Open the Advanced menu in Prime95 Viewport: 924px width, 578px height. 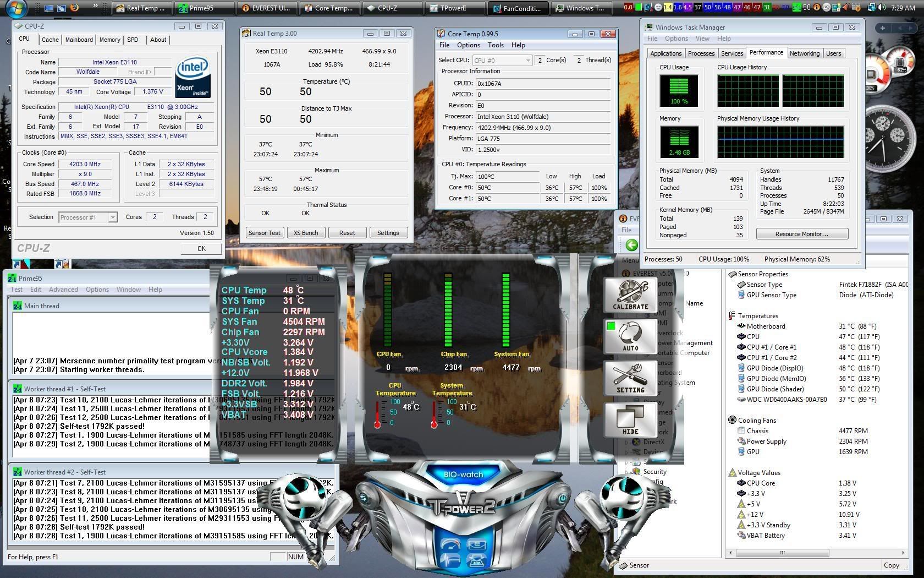coord(63,290)
